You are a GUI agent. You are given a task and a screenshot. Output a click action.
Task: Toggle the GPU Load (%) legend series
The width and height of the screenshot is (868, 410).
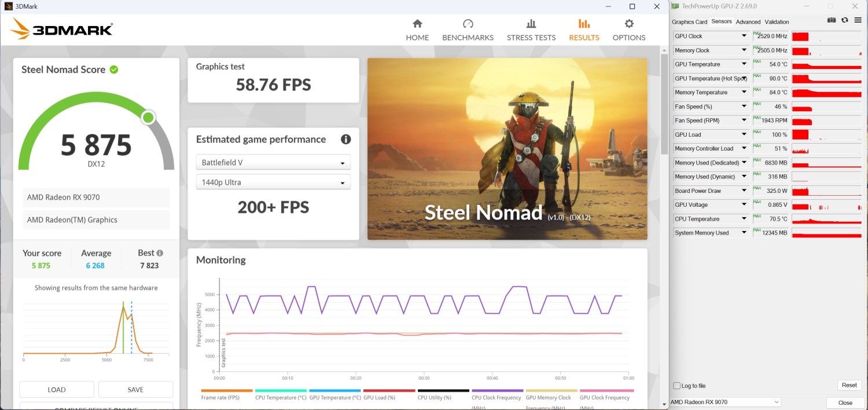click(389, 394)
